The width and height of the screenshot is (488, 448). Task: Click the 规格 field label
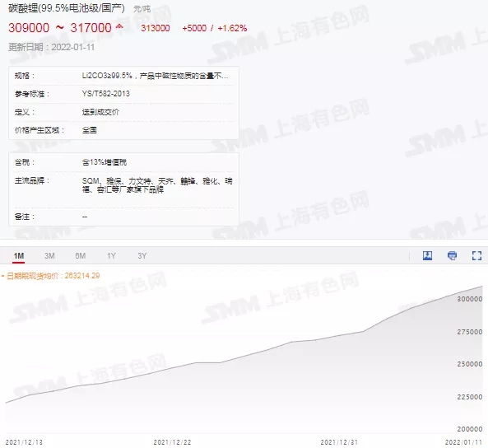pyautogui.click(x=25, y=76)
